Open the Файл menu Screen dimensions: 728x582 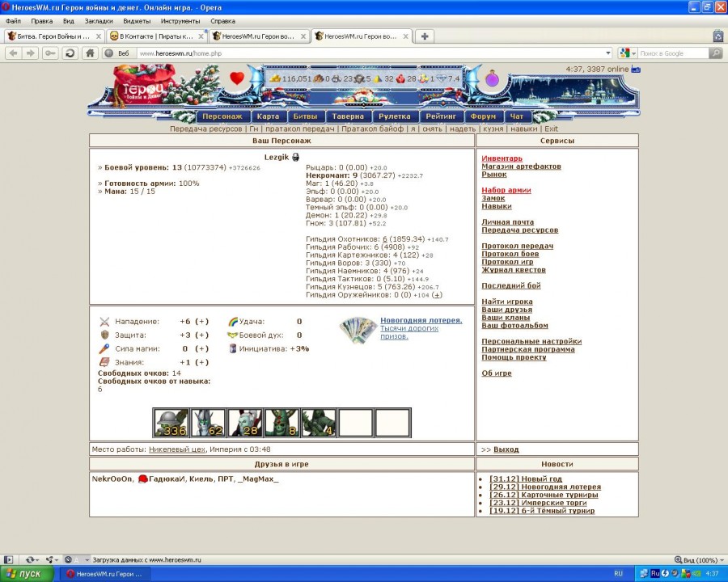[14, 21]
